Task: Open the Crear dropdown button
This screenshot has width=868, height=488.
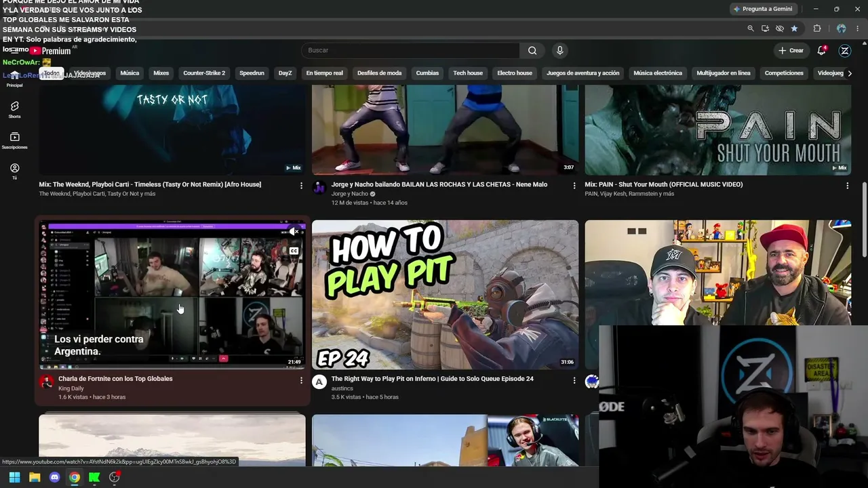Action: [x=791, y=50]
